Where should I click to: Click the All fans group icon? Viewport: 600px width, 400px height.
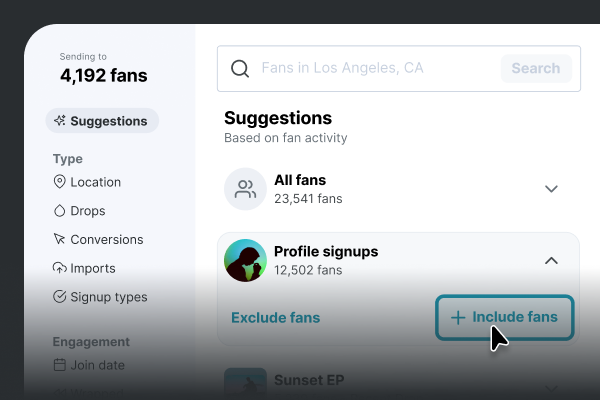pos(245,189)
